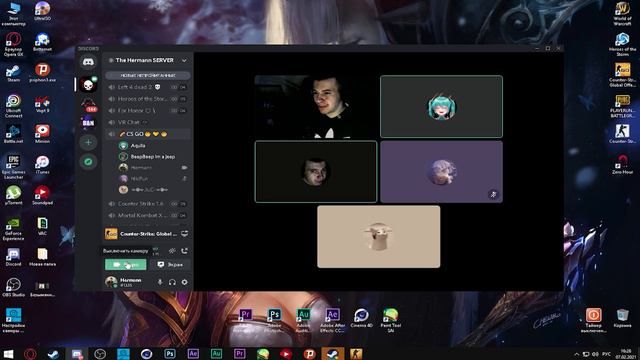
Task: Open Explore Public Servers compass icon
Action: tap(89, 162)
